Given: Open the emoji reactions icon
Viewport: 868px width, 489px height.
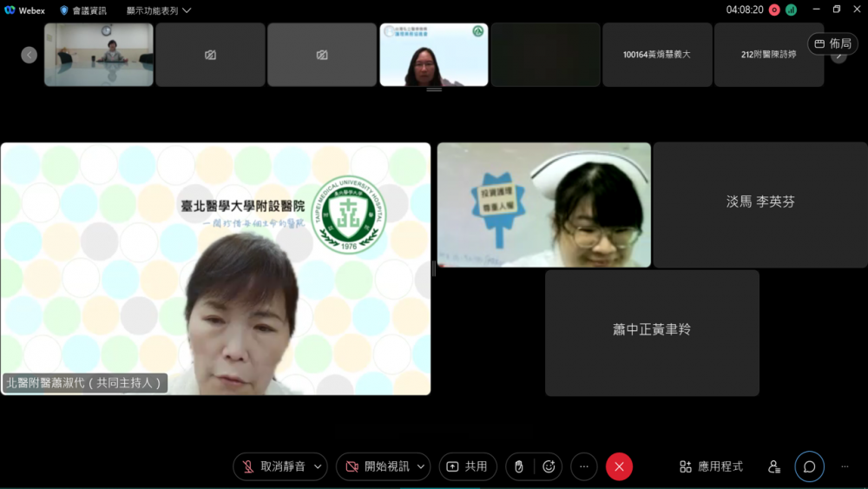Looking at the screenshot, I should click(x=549, y=466).
